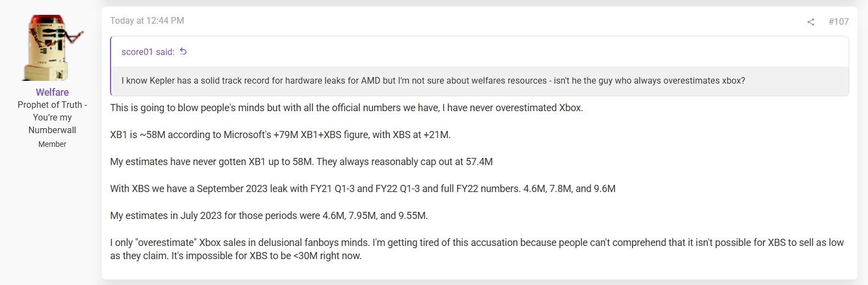Click the 'Member' badge under the username
This screenshot has width=868, height=285.
(52, 144)
